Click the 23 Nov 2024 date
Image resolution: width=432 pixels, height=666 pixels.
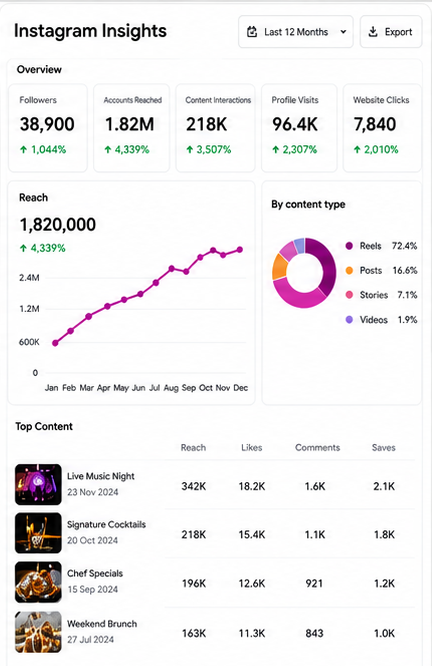[93, 492]
